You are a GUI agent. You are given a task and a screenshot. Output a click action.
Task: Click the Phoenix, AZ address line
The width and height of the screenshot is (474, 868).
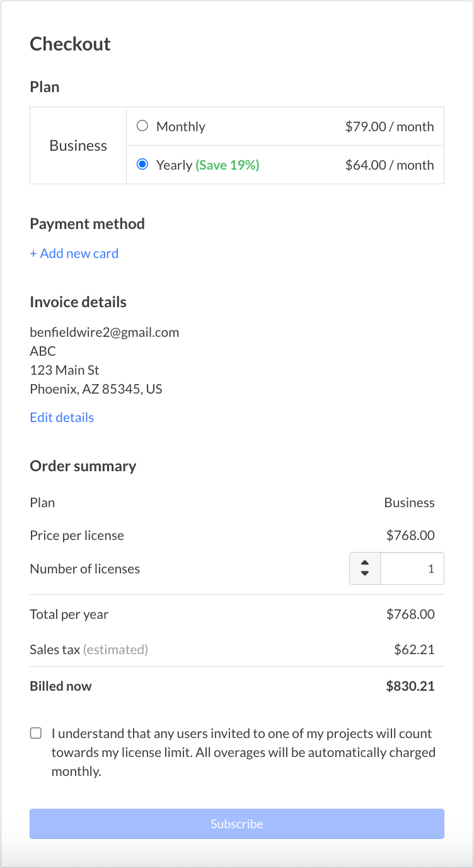pyautogui.click(x=96, y=389)
